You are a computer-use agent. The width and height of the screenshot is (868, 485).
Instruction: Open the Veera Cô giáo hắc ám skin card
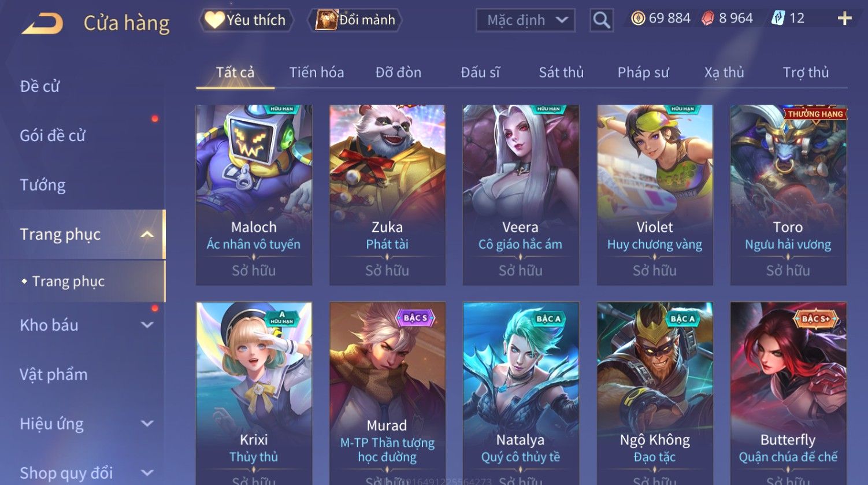pyautogui.click(x=521, y=195)
